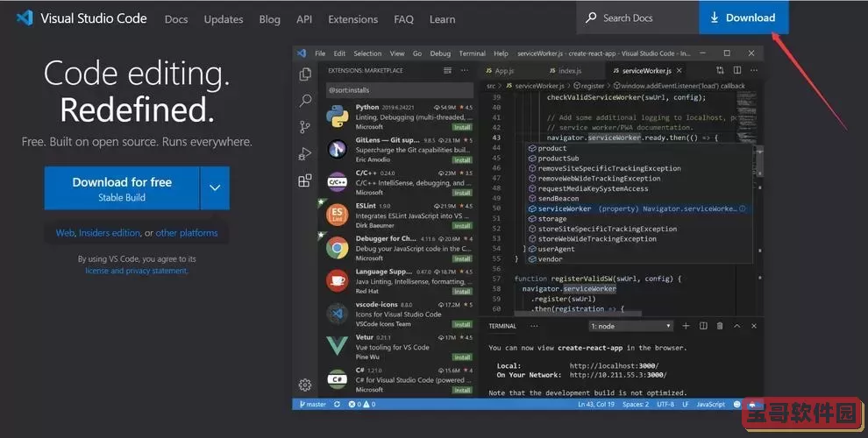Open the Run and Debug view icon
868x438 pixels.
point(305,154)
